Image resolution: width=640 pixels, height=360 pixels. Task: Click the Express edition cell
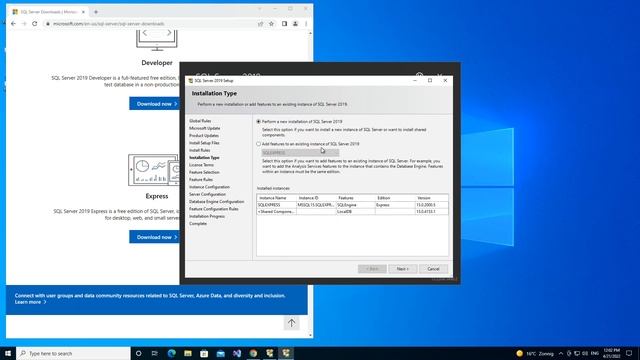pyautogui.click(x=394, y=205)
